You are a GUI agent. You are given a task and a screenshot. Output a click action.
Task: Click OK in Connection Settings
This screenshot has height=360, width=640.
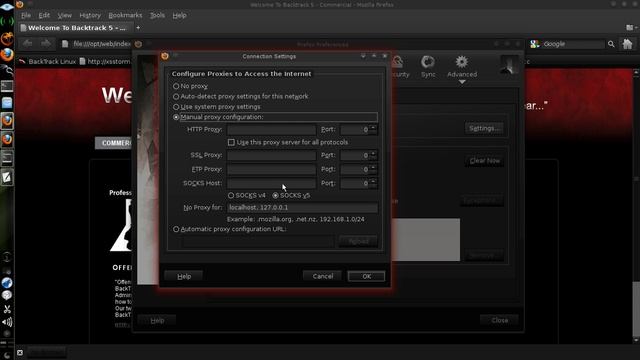[366, 276]
